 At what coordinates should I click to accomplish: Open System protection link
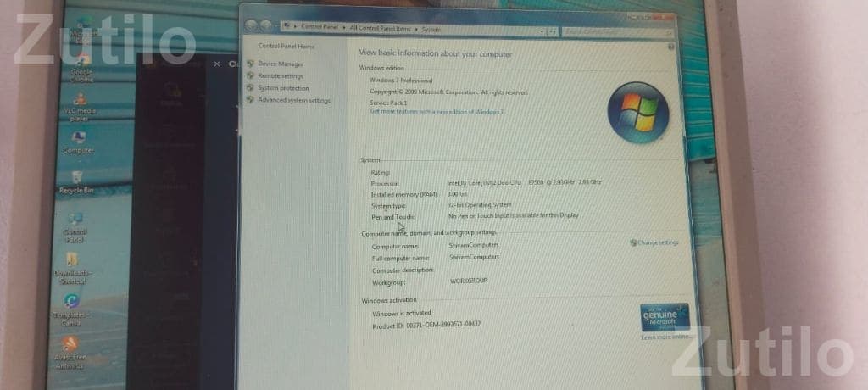(x=283, y=88)
